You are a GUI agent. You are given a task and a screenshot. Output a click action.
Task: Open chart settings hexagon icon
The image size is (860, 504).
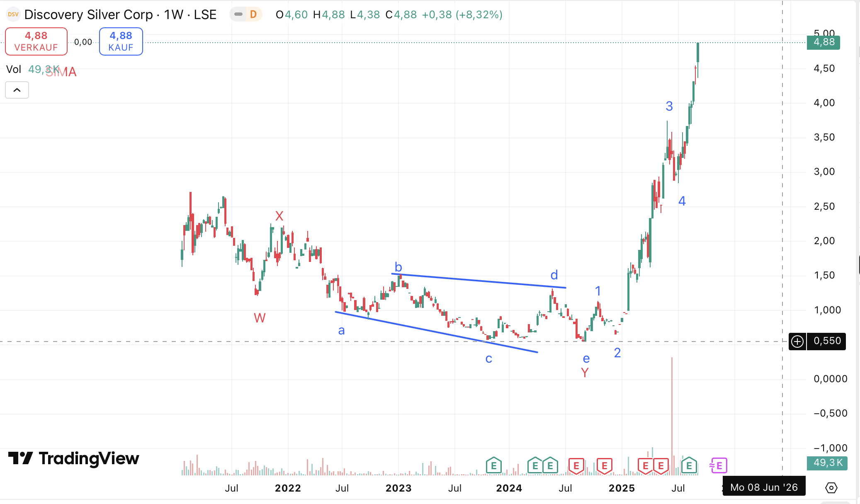(x=831, y=488)
